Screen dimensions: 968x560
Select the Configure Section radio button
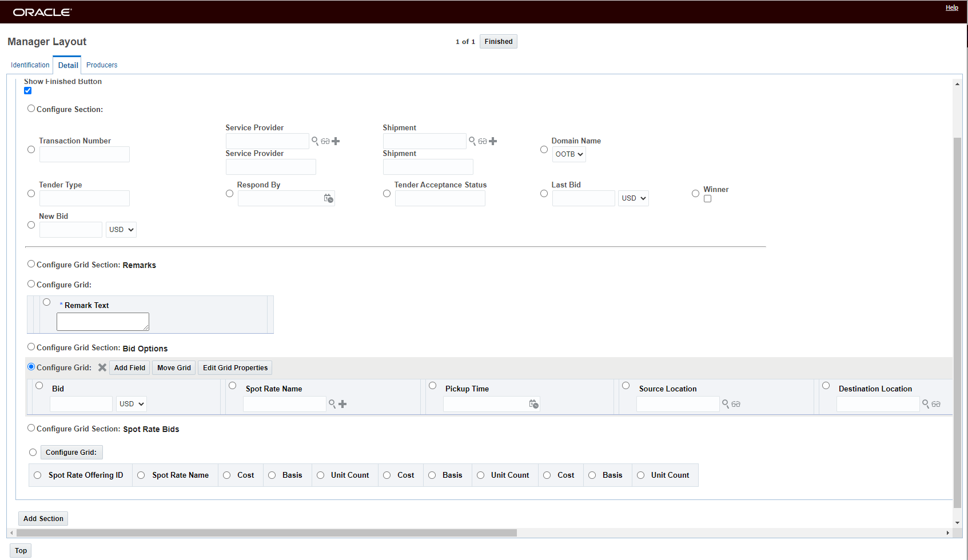click(x=31, y=109)
